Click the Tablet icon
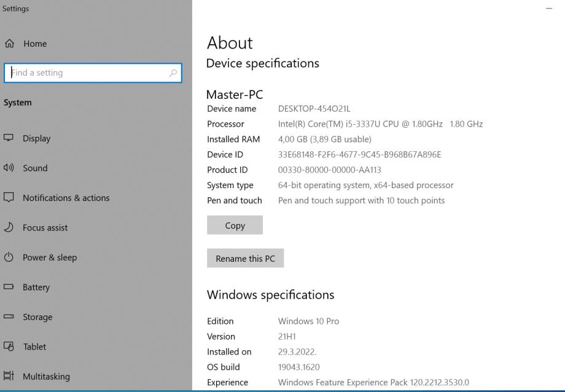 [9, 347]
